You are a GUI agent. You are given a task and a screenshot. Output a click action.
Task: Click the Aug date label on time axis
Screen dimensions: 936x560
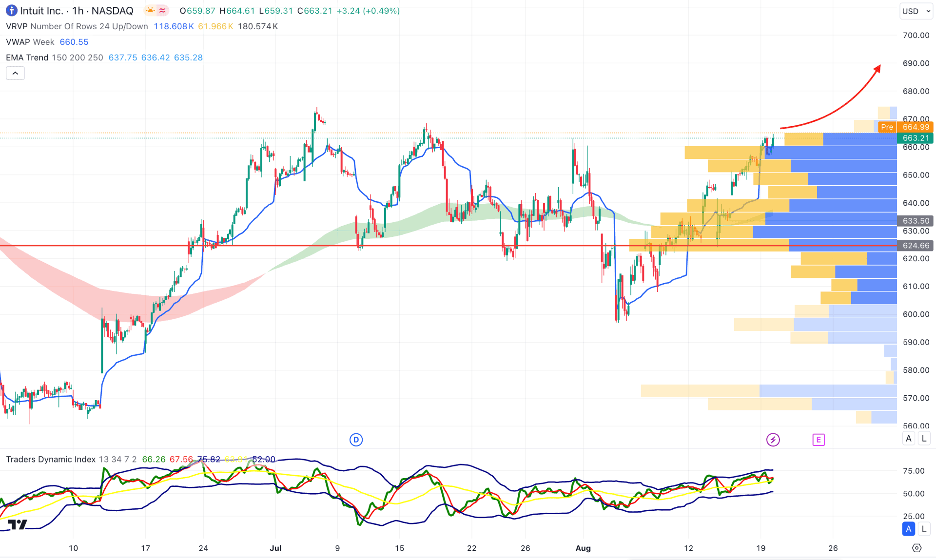click(x=583, y=548)
